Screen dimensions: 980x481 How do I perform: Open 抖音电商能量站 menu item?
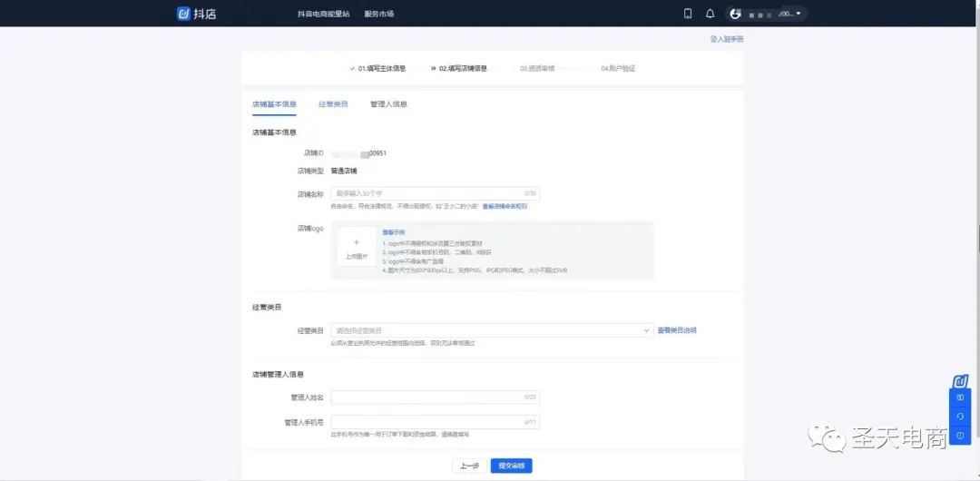pos(324,14)
